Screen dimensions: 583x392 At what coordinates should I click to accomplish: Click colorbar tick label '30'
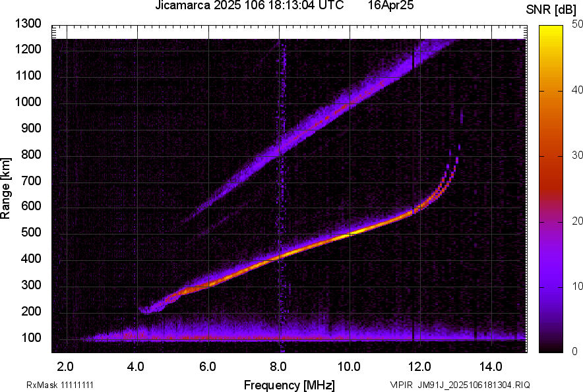pyautogui.click(x=577, y=155)
